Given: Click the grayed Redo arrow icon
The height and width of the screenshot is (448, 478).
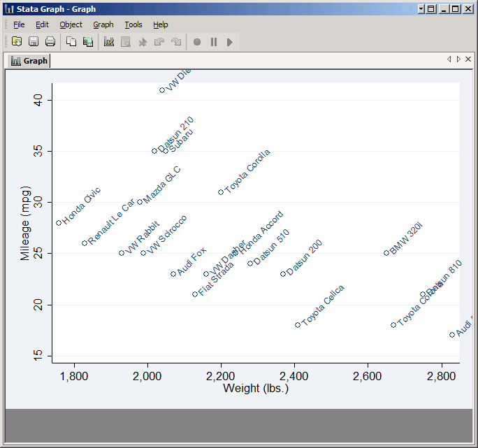Looking at the screenshot, I should point(176,41).
